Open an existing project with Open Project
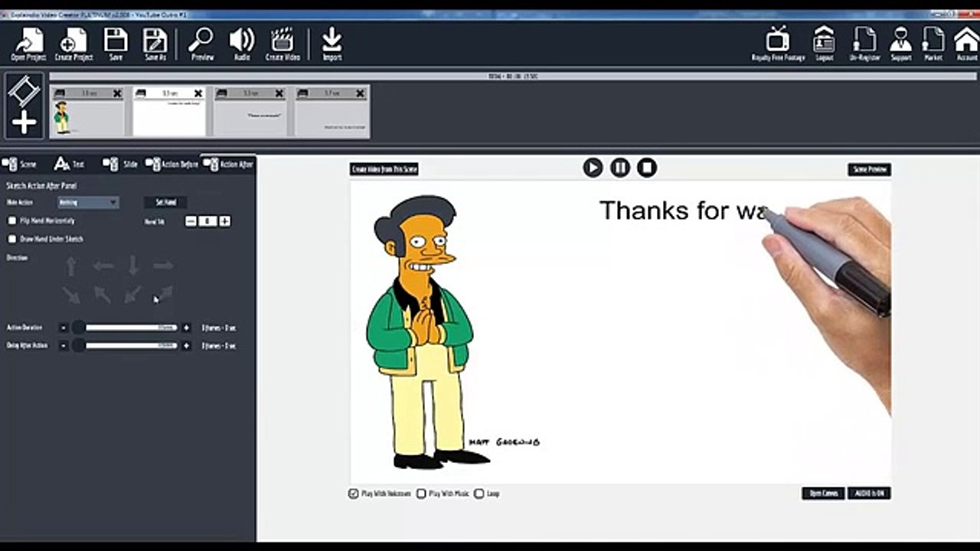The image size is (980, 551). 28,44
